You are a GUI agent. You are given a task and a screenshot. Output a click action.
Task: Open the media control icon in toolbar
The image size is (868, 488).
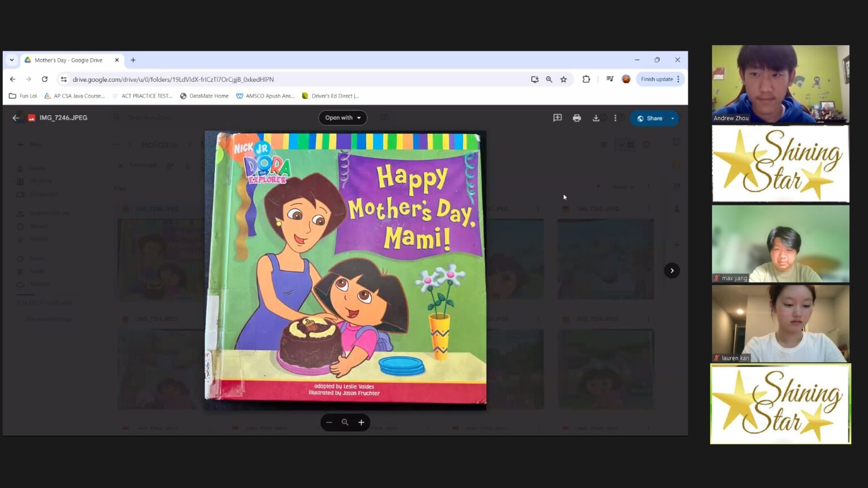[610, 80]
